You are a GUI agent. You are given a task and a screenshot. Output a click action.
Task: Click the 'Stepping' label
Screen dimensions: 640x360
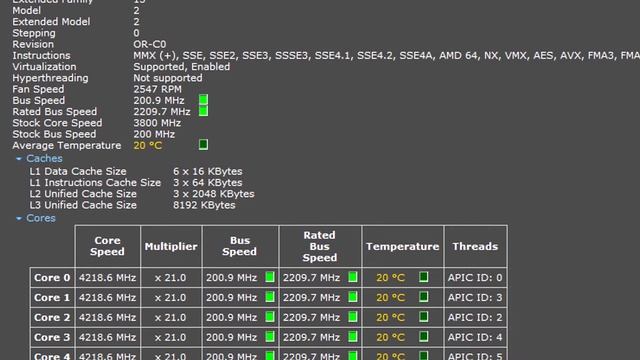(x=34, y=33)
